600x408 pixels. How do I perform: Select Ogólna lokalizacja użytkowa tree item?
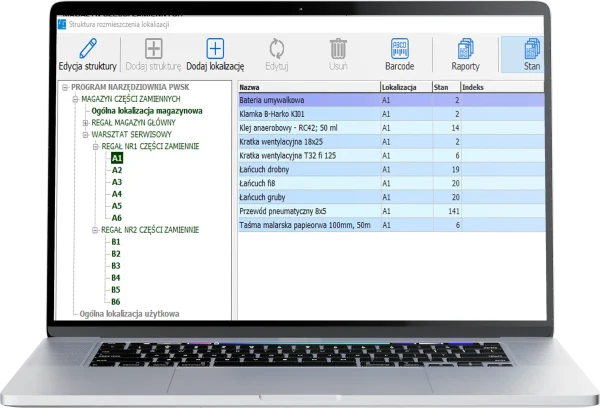pyautogui.click(x=129, y=314)
